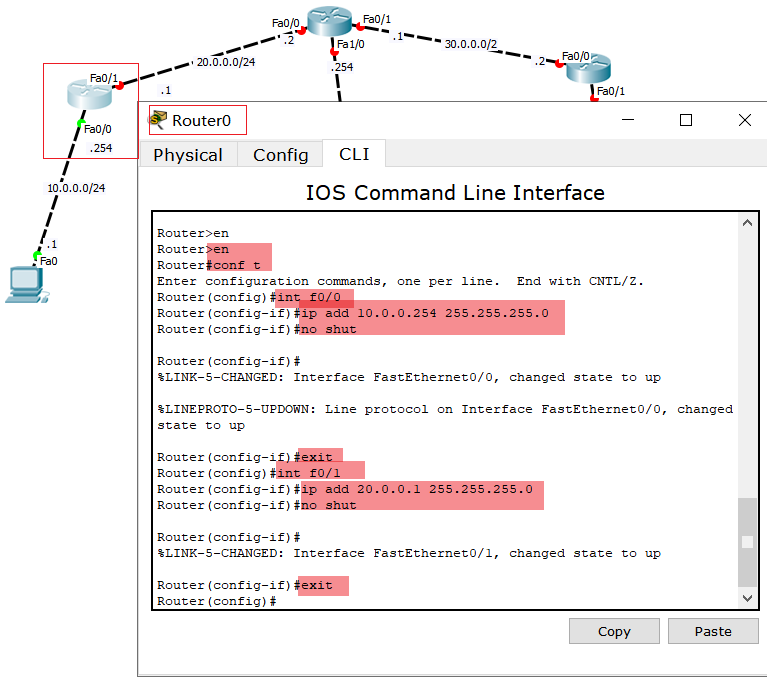Click the red link light at right router Fa0/0
The image size is (767, 679).
pyautogui.click(x=560, y=64)
